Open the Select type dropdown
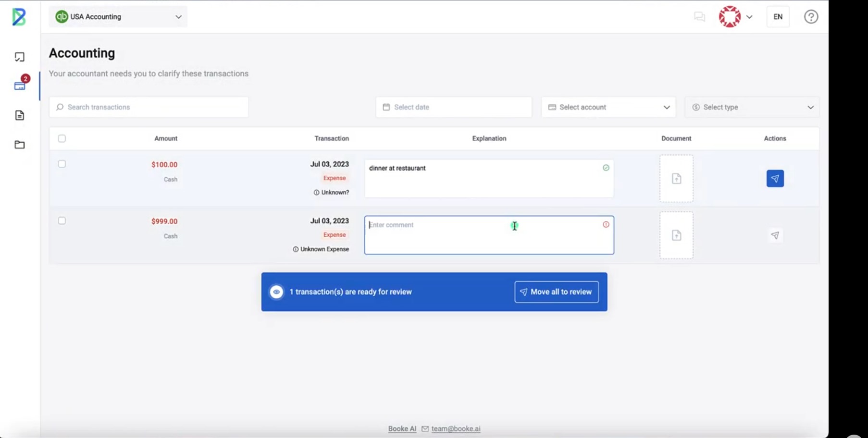The image size is (868, 438). (x=752, y=107)
